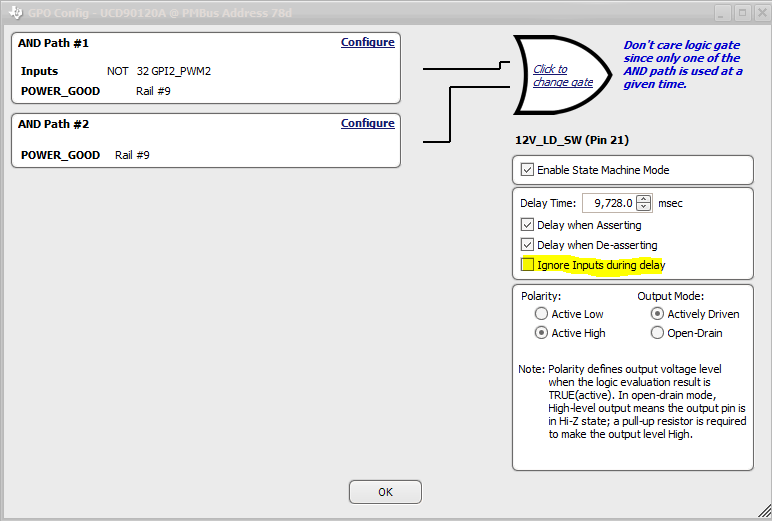Toggle Enable State Machine Mode checkbox
This screenshot has width=772, height=521.
pos(527,170)
